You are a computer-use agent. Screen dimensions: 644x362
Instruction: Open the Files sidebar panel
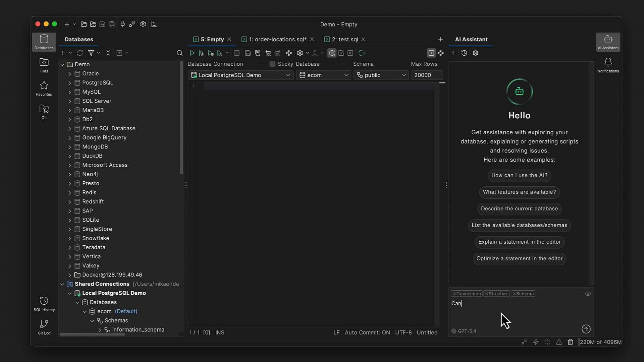pyautogui.click(x=44, y=65)
